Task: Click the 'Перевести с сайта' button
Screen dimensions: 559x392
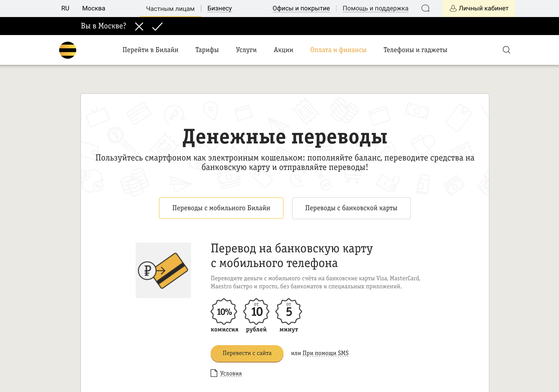Action: [247, 353]
